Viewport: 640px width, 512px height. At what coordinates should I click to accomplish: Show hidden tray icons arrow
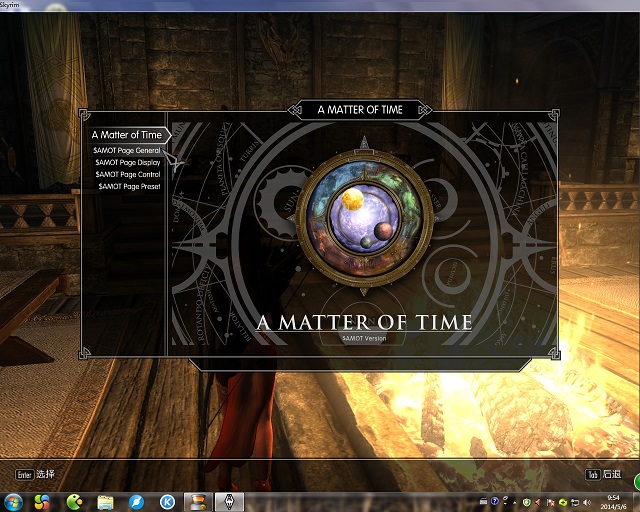515,503
